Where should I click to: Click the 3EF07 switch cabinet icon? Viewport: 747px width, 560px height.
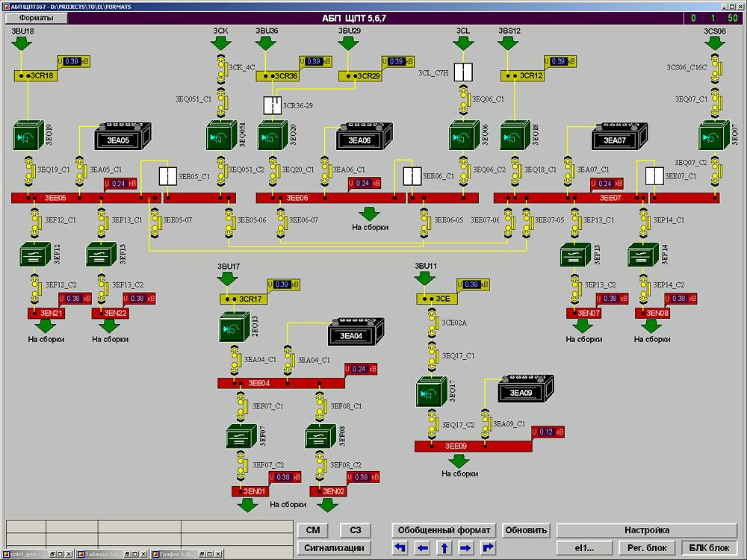pyautogui.click(x=242, y=436)
